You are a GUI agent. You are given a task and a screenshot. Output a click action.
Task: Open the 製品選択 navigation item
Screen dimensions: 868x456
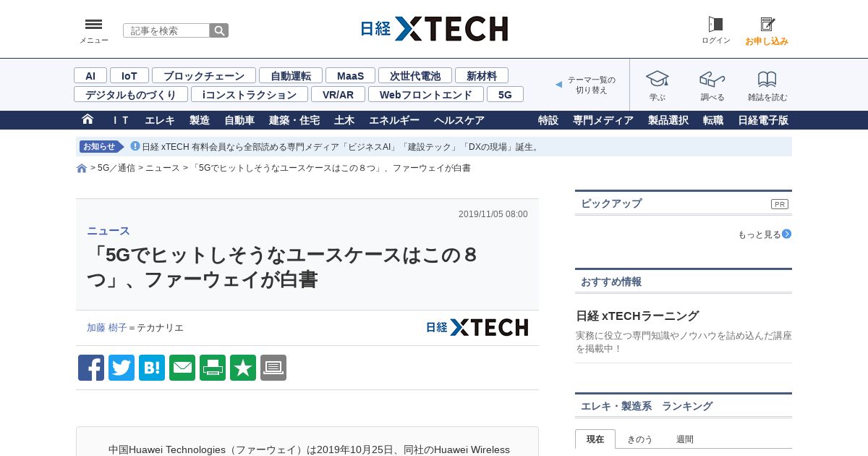(668, 120)
